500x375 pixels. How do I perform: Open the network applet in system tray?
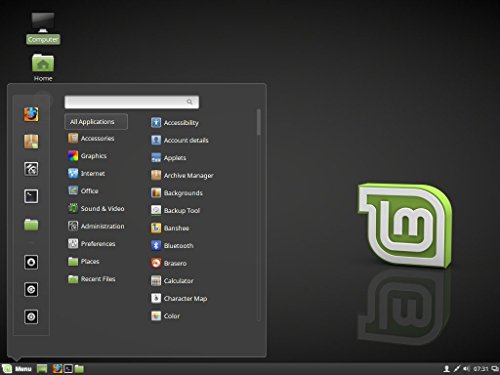[457, 369]
